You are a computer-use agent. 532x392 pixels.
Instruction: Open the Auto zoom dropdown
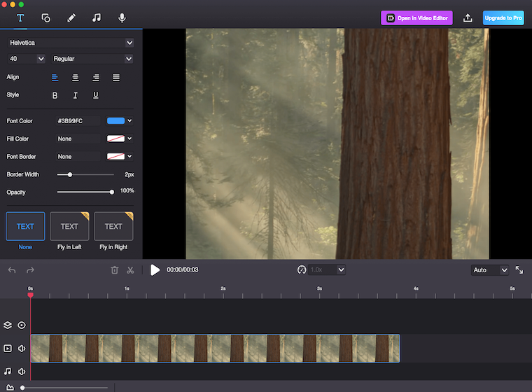tap(490, 270)
